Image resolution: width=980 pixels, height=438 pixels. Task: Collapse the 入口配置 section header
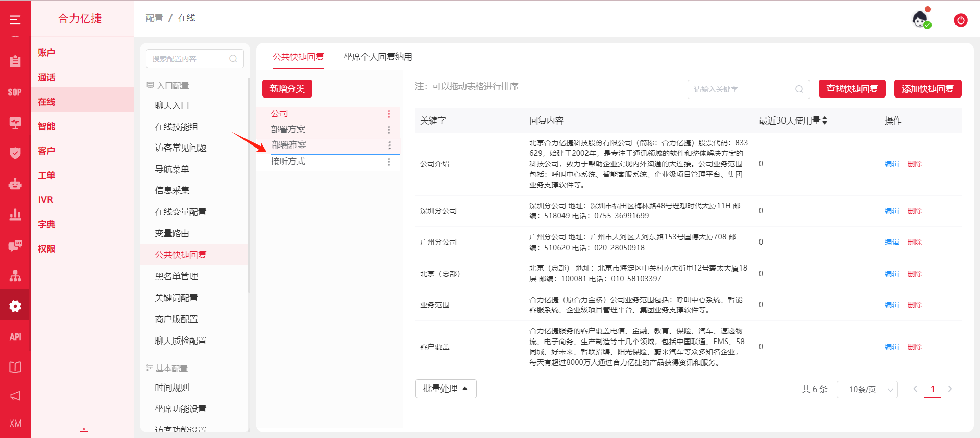(168, 85)
